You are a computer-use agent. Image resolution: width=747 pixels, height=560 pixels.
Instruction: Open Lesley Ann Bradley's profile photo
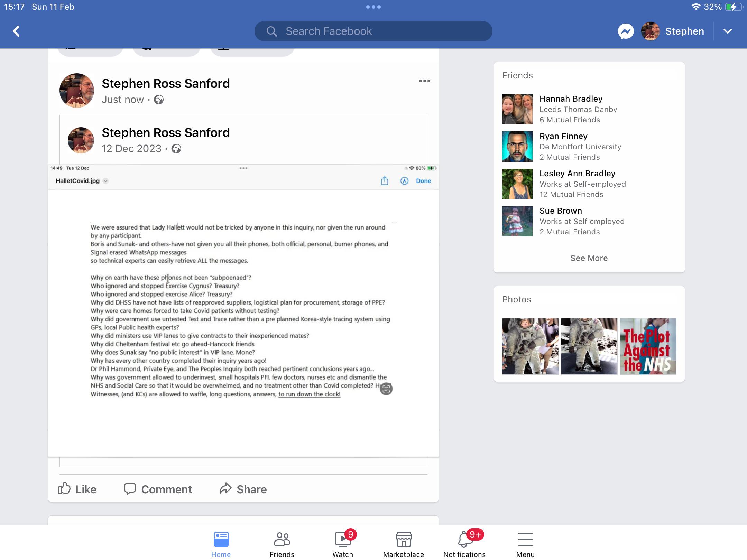pos(517,184)
